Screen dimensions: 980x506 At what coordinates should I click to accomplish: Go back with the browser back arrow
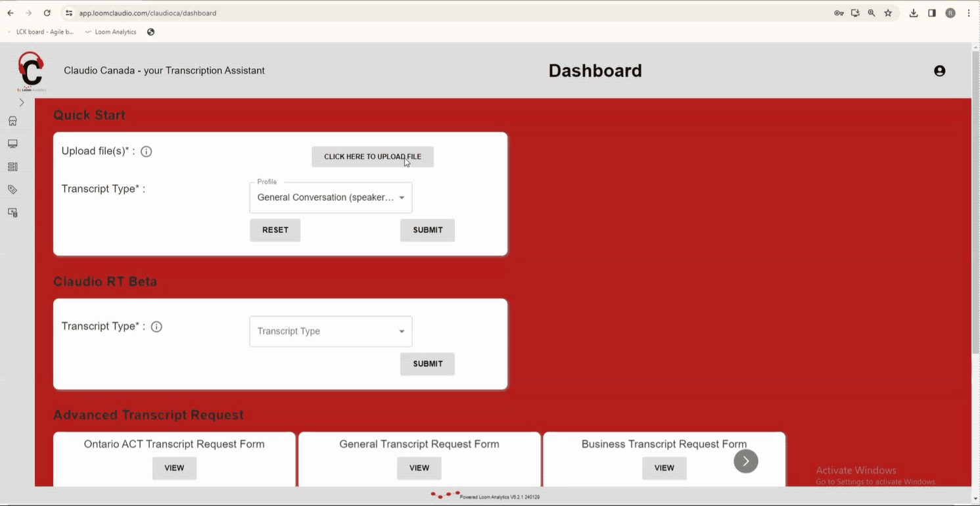point(11,13)
